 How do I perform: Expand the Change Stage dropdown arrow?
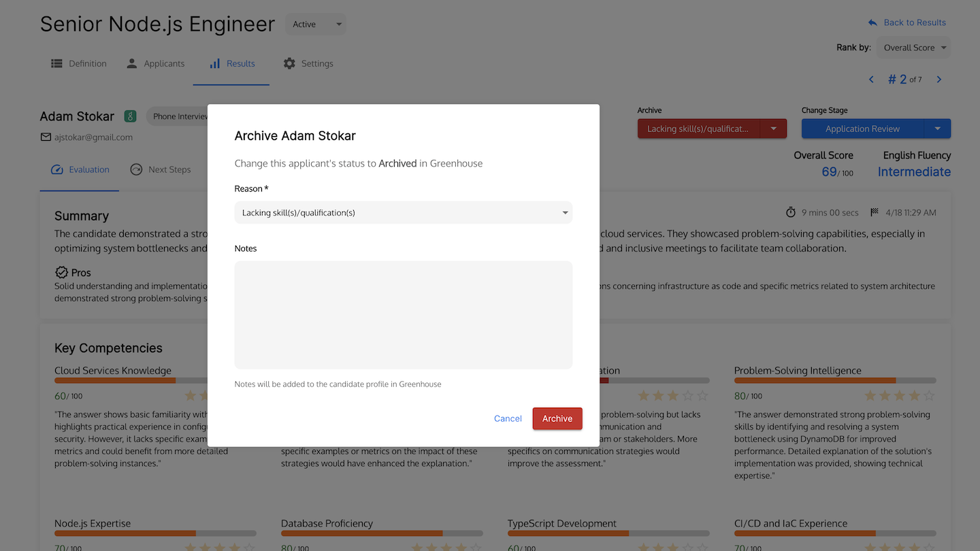(937, 129)
